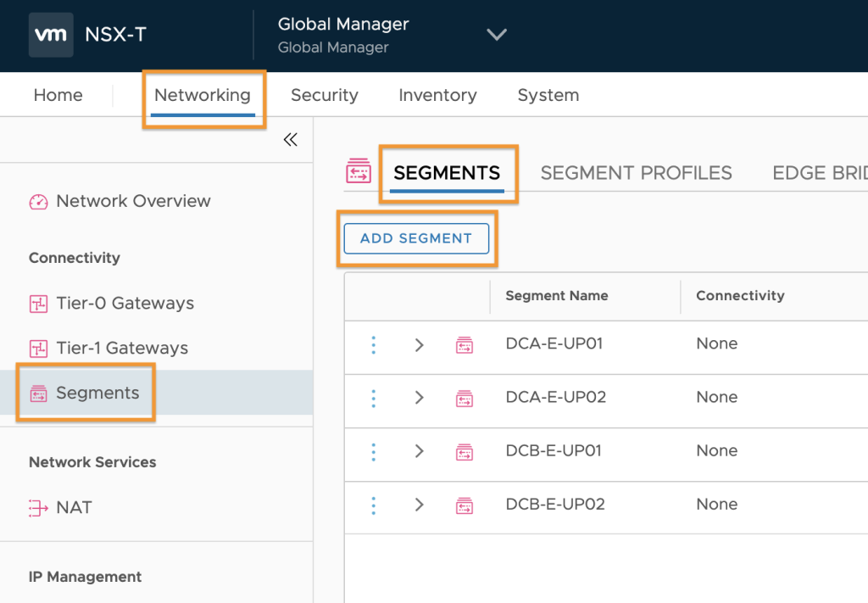Open the Global Manager site dropdown

[x=497, y=35]
